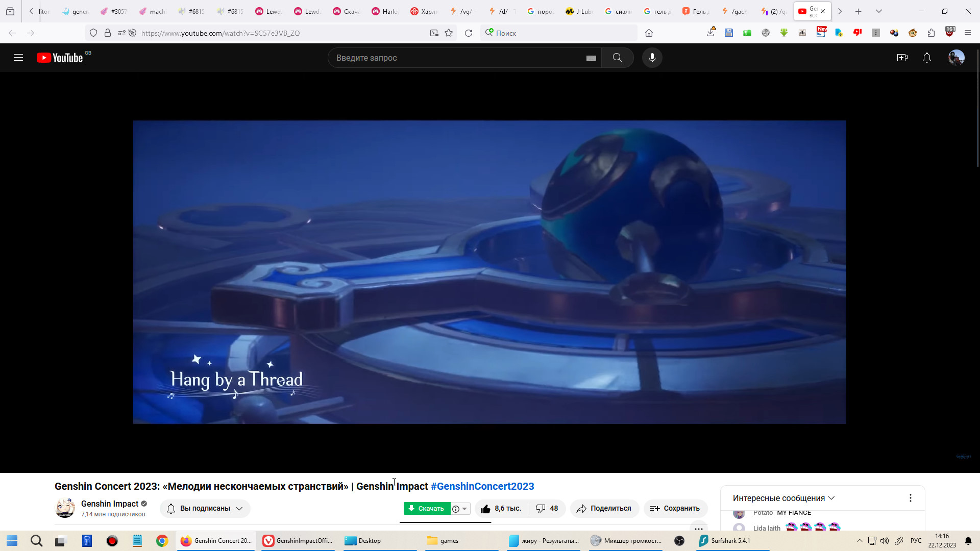Switch to the 'J-Lub' browser tab
The height and width of the screenshot is (551, 980).
[579, 11]
